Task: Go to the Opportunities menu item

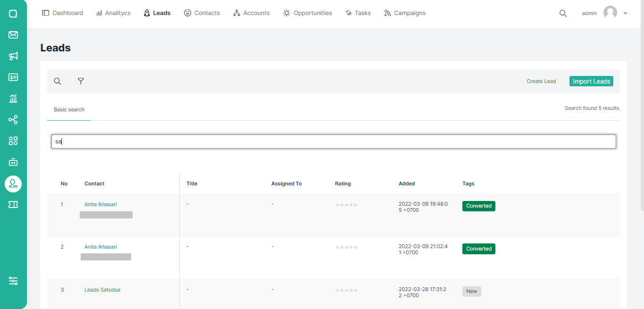Action: pos(307,13)
